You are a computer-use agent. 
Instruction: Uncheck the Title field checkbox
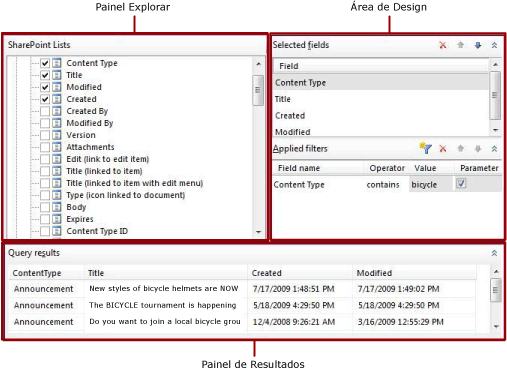pyautogui.click(x=45, y=75)
